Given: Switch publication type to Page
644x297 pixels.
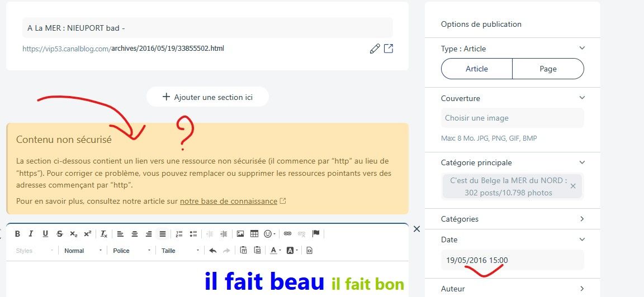Looking at the screenshot, I should (548, 69).
